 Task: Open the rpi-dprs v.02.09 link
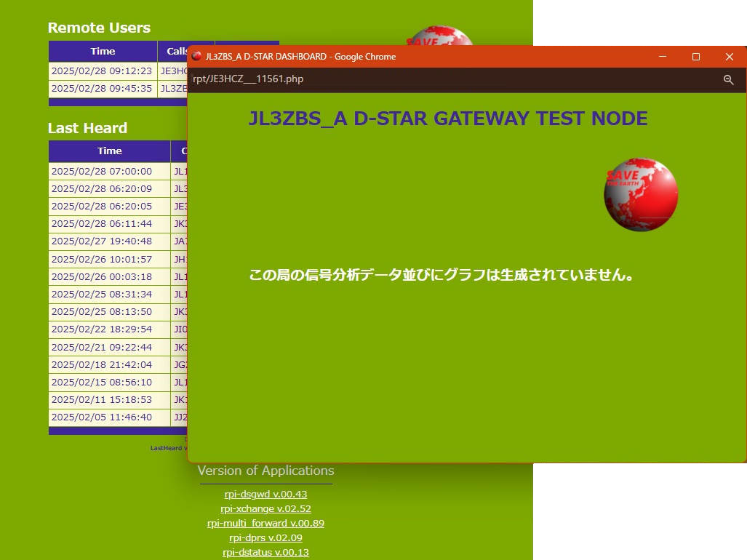click(x=265, y=538)
